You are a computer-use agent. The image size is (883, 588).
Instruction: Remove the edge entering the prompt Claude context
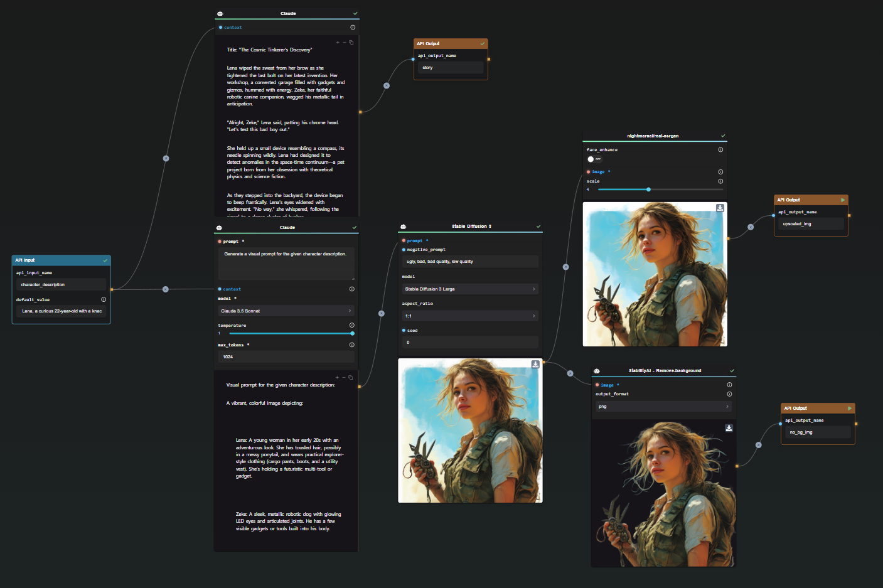tap(166, 289)
